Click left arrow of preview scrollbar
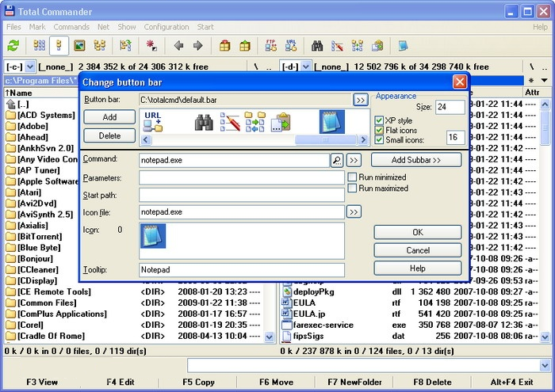 point(145,140)
